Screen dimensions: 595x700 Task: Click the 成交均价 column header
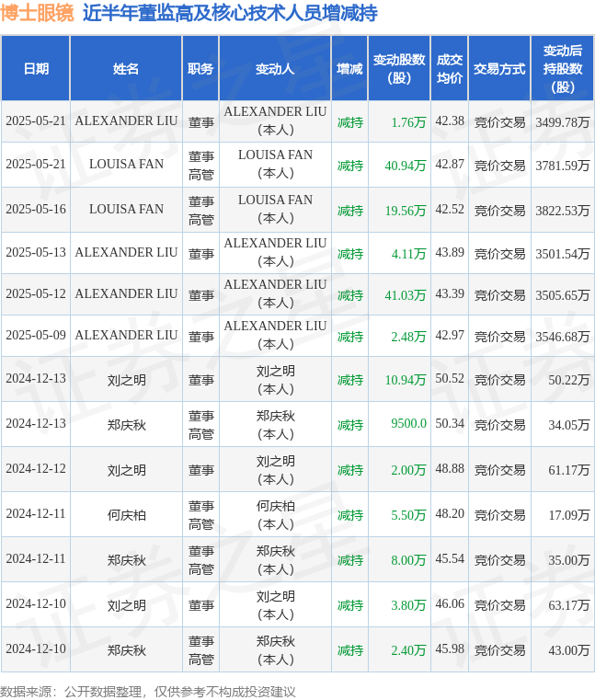click(449, 69)
